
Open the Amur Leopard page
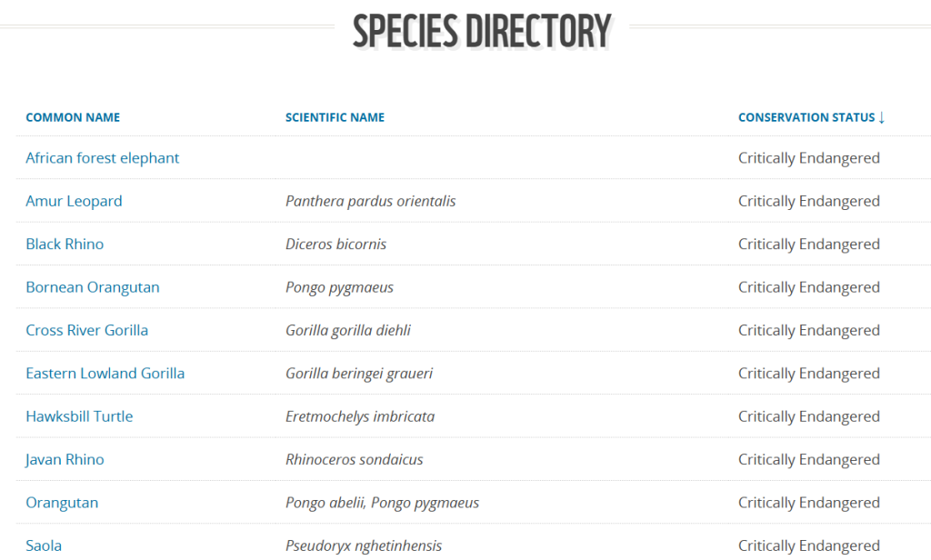(74, 201)
